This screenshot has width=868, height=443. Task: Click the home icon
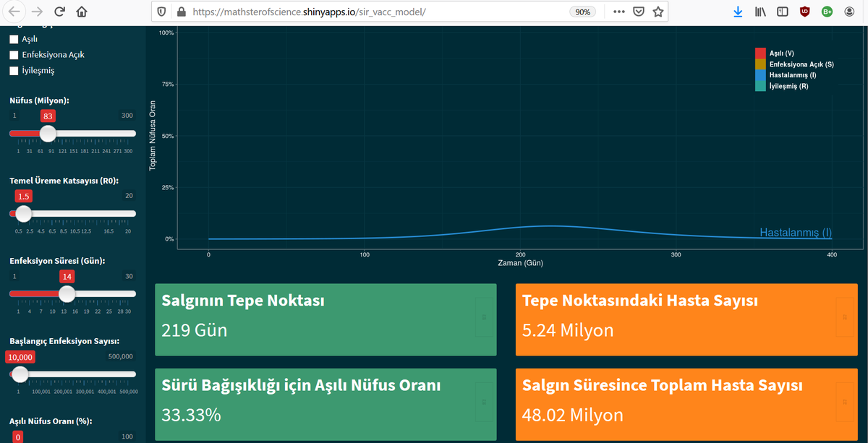point(82,12)
